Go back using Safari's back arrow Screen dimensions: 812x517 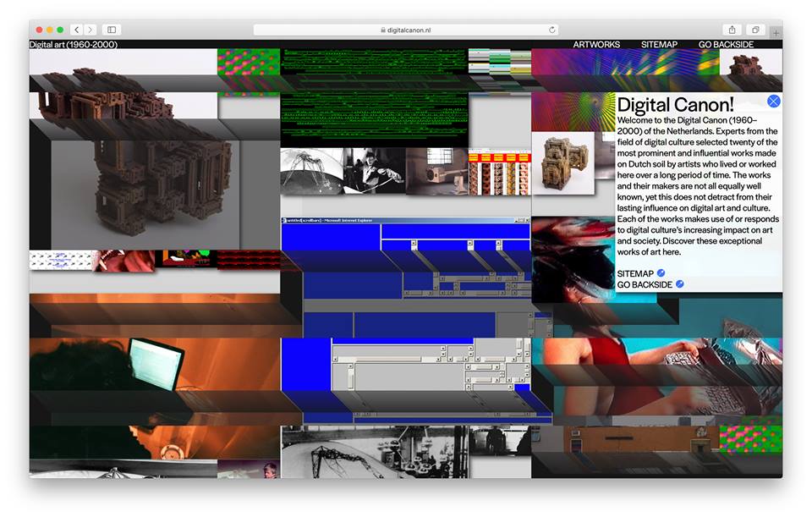coord(76,30)
